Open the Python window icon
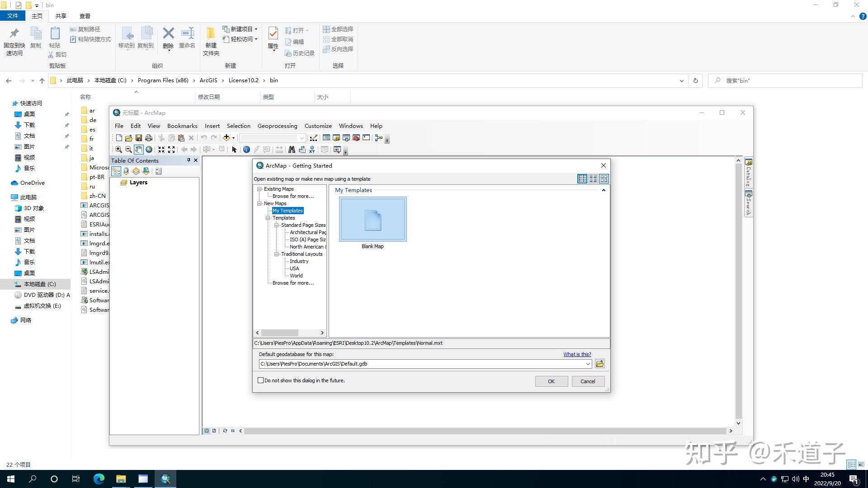Image resolution: width=868 pixels, height=488 pixels. [366, 138]
